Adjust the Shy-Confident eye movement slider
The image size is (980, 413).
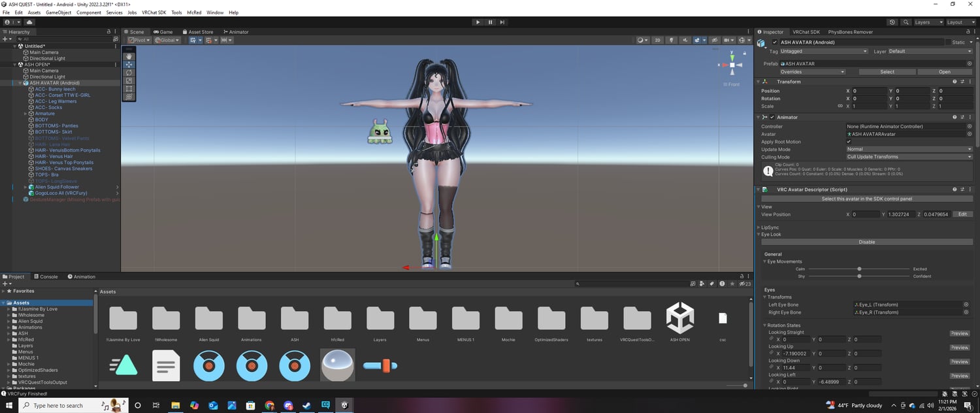[x=859, y=276]
